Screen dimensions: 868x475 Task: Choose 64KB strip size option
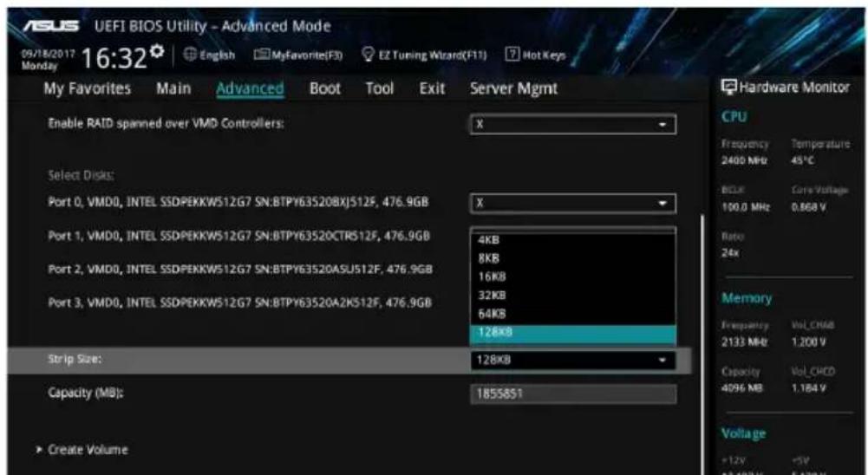pyautogui.click(x=573, y=314)
